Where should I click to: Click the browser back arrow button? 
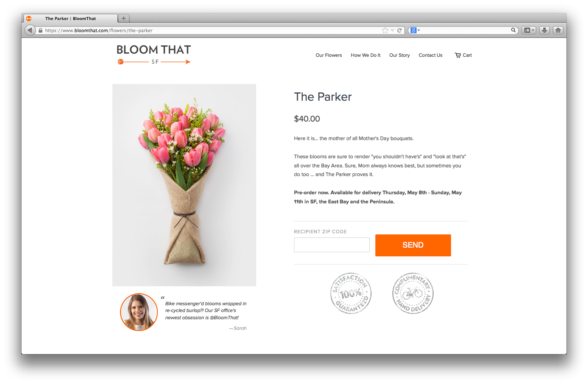coord(30,30)
